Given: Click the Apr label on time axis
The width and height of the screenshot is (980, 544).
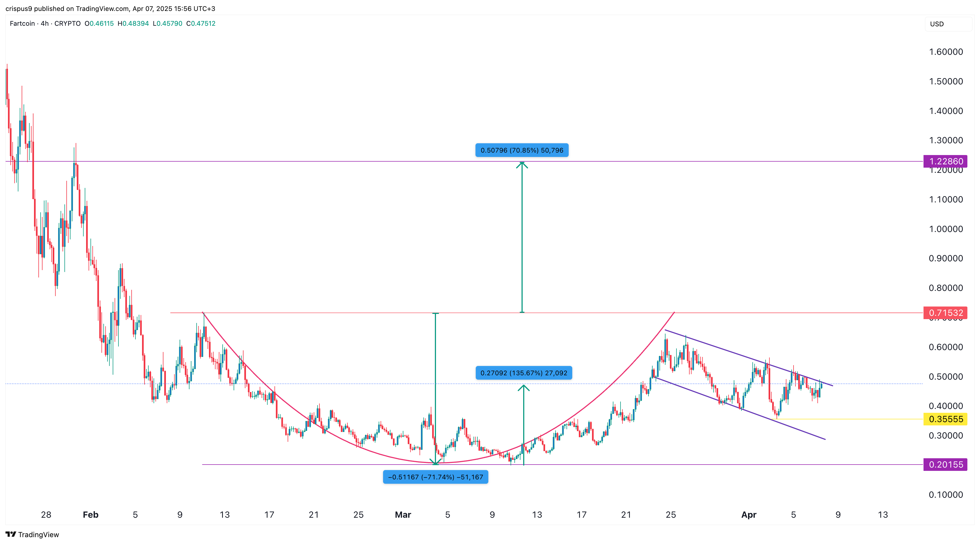Looking at the screenshot, I should click(x=749, y=515).
